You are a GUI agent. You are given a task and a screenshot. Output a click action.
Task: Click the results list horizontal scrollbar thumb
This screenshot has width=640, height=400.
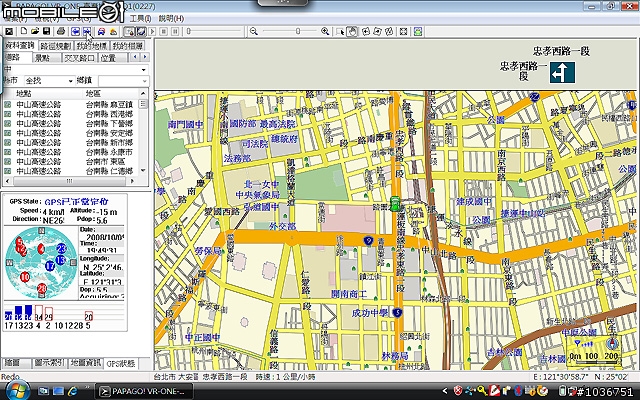[69, 180]
